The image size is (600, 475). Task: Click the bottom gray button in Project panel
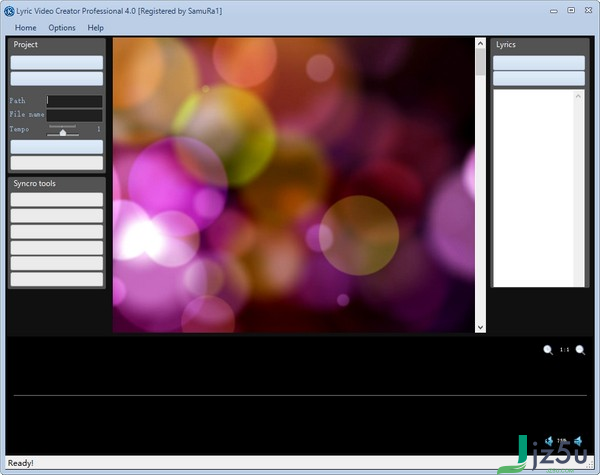tap(57, 163)
